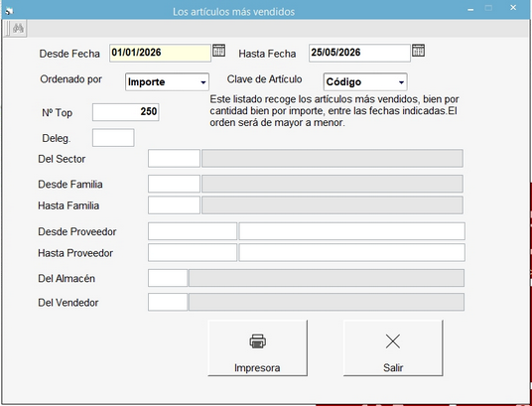Click the Deleg. input field
Screen dimensions: 532x406
113,138
